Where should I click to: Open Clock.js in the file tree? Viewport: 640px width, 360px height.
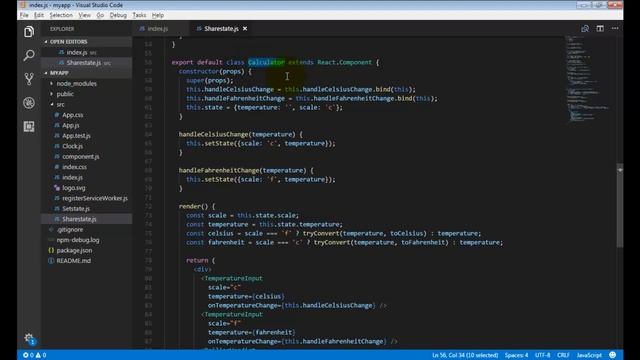[87, 146]
